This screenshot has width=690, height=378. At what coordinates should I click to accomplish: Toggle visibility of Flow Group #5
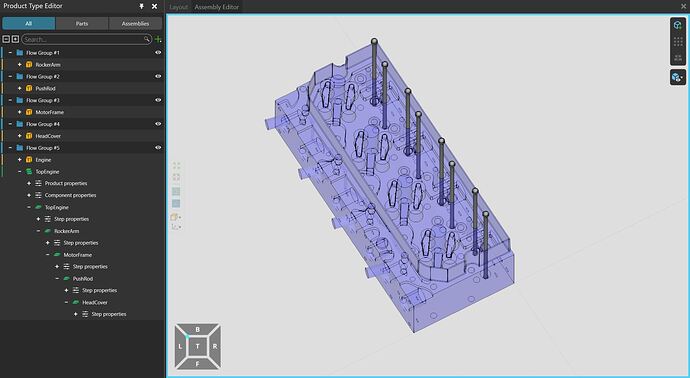[x=158, y=147]
